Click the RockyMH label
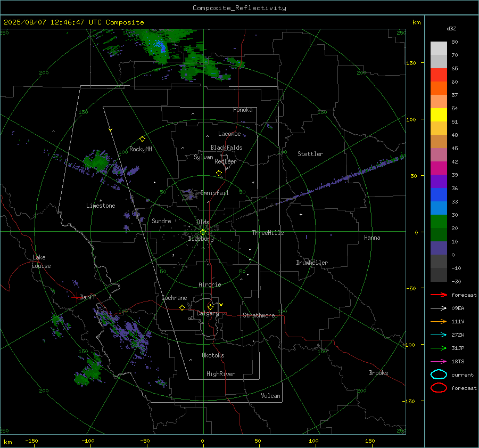Viewport: 479px width, 448px height. (x=141, y=149)
